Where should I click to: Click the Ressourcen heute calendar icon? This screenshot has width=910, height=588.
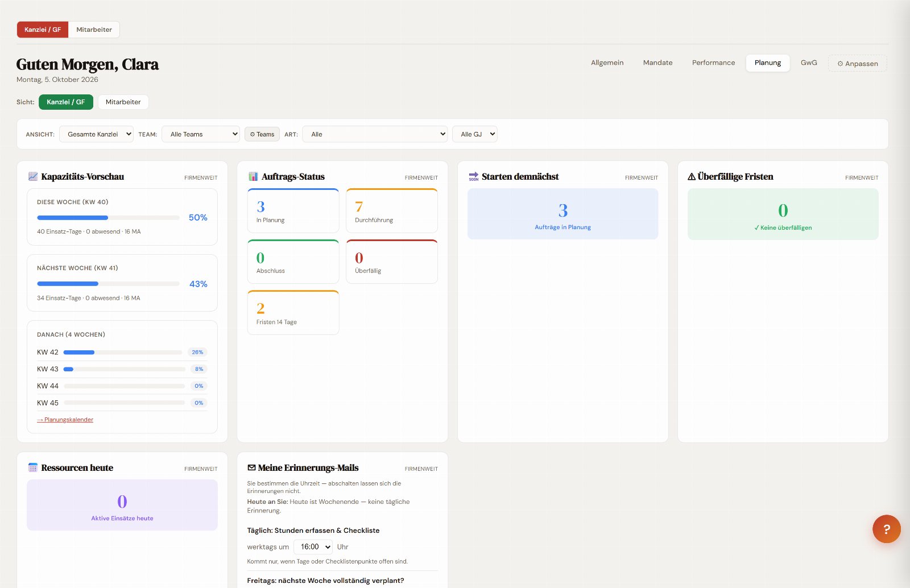point(33,467)
